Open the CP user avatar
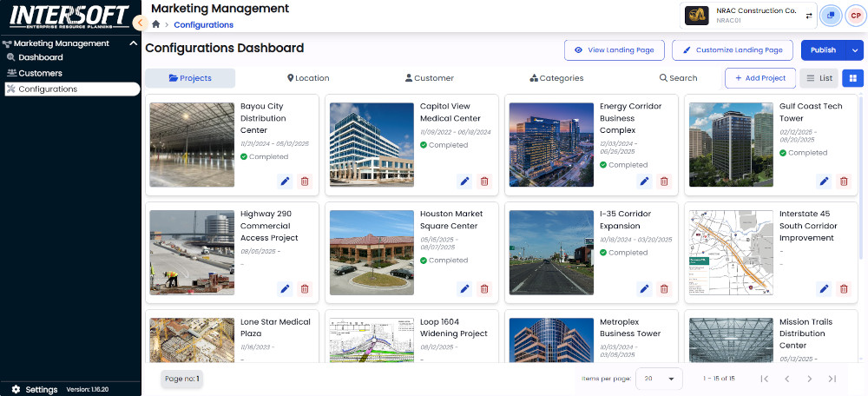 point(854,16)
